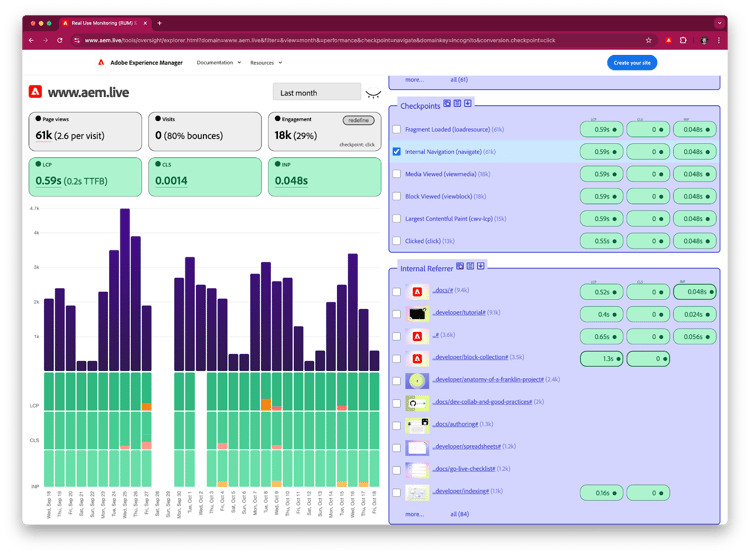Bookmark this page with the star
Viewport: 750px width, 554px height.
tap(649, 41)
